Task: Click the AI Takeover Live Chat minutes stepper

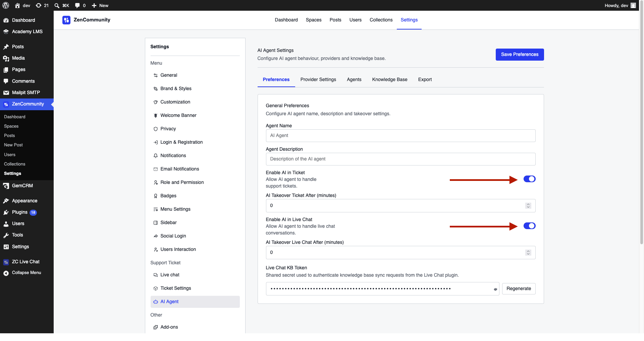Action: pos(528,253)
